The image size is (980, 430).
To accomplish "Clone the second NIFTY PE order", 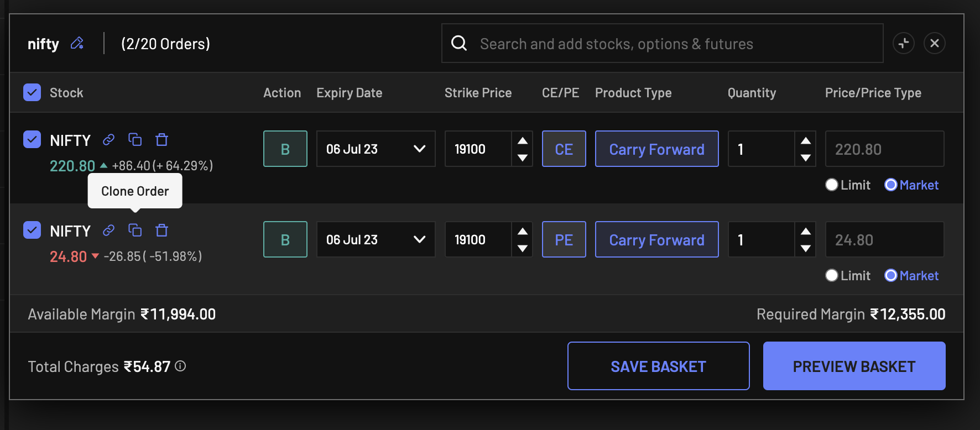I will pyautogui.click(x=135, y=230).
